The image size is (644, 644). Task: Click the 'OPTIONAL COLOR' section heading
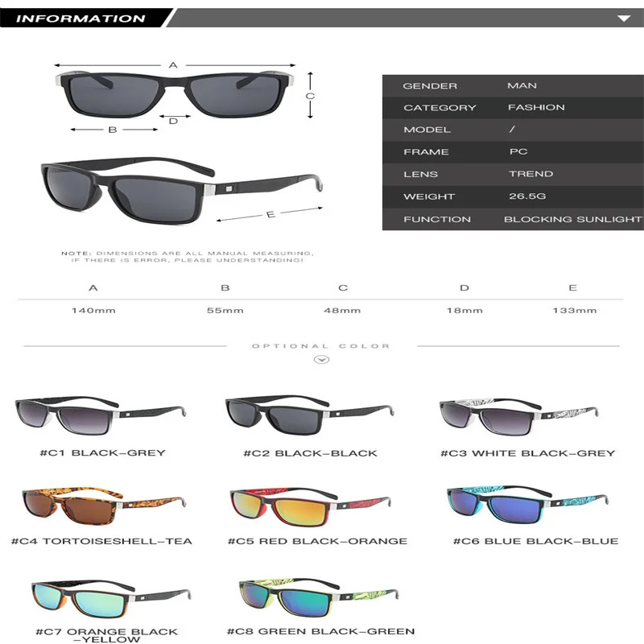point(320,346)
